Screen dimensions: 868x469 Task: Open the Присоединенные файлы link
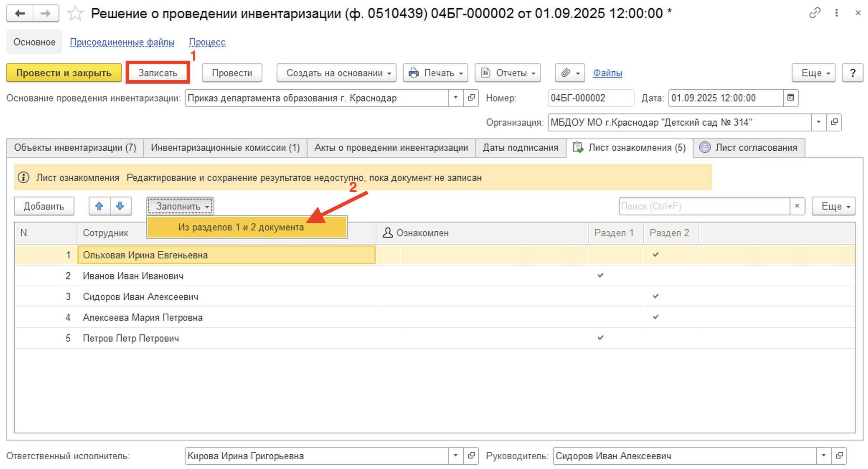[122, 42]
